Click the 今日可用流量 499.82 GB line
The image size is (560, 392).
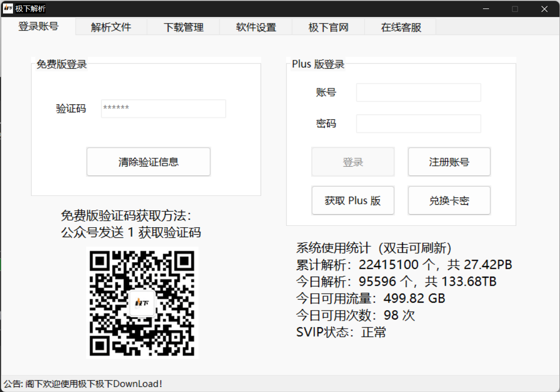click(x=370, y=298)
